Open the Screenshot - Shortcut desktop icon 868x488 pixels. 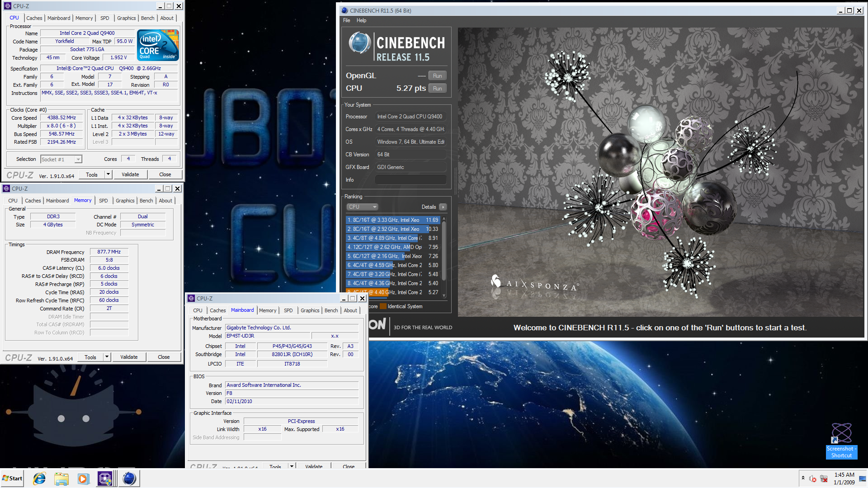[x=841, y=441]
